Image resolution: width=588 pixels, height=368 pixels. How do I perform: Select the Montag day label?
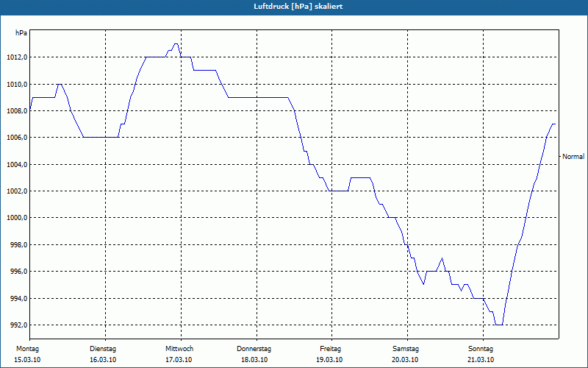27,349
